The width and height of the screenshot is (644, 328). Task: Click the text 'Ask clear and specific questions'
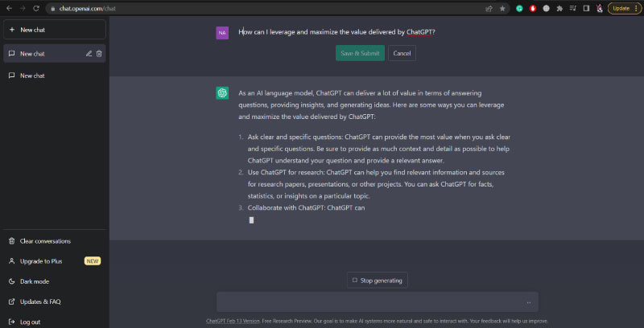[x=295, y=137]
